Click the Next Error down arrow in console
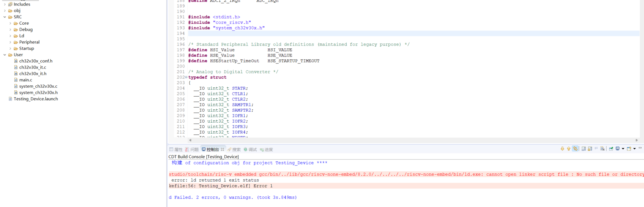Image resolution: width=644 pixels, height=207 pixels. tap(562, 149)
